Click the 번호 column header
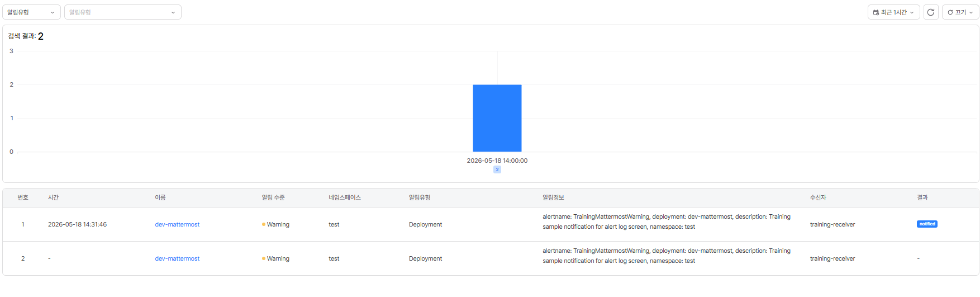This screenshot has width=980, height=297. (x=23, y=197)
